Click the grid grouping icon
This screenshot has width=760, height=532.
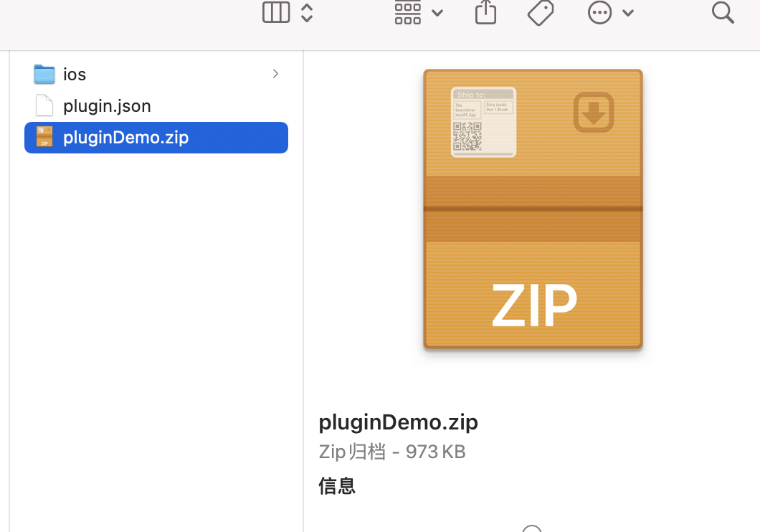(408, 12)
